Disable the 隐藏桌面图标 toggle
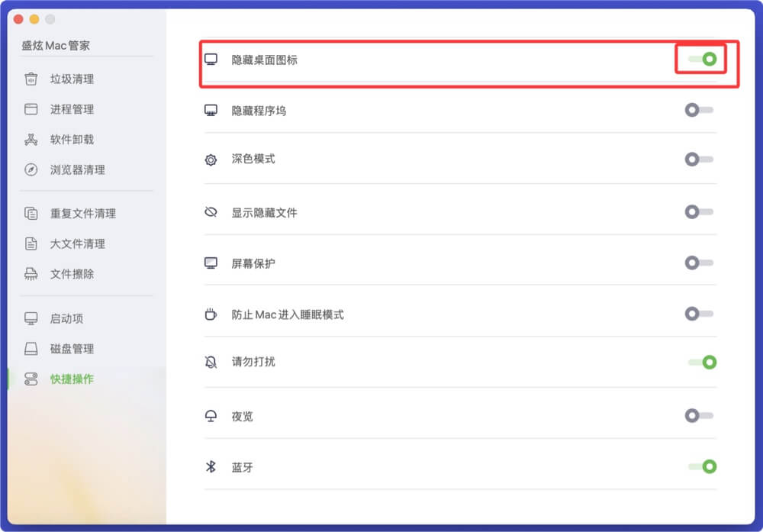This screenshot has width=763, height=532. tap(700, 57)
